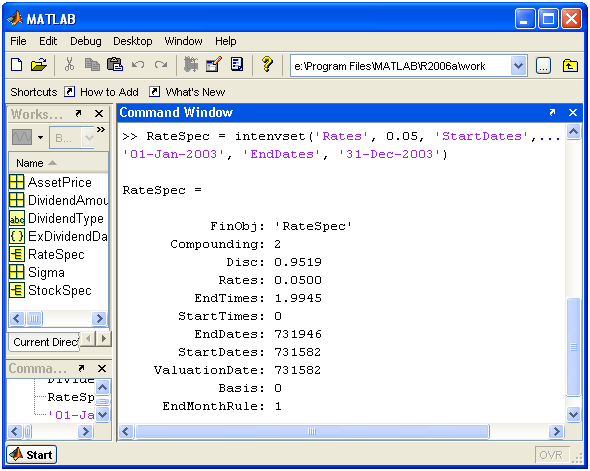
Task: Undock the Command History panel
Action: (81, 368)
